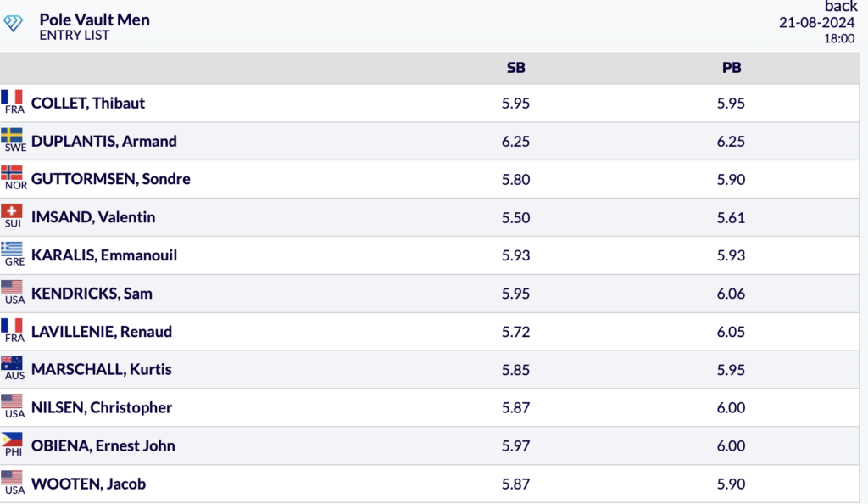
Task: Click the SB column header
Action: [x=516, y=68]
